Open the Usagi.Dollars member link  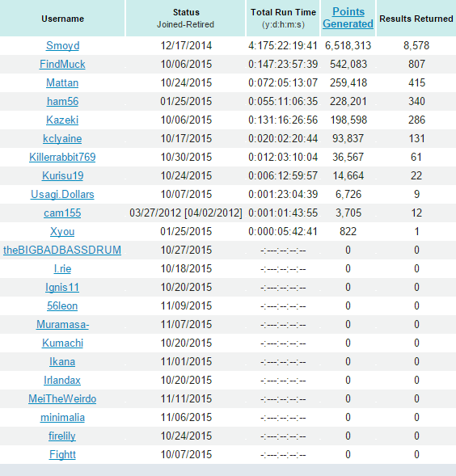(x=62, y=194)
